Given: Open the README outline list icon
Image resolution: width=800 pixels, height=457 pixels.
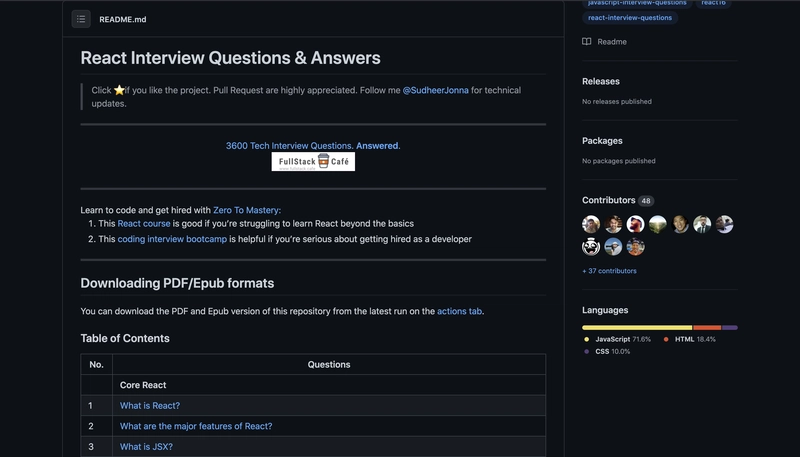Looking at the screenshot, I should click(81, 19).
